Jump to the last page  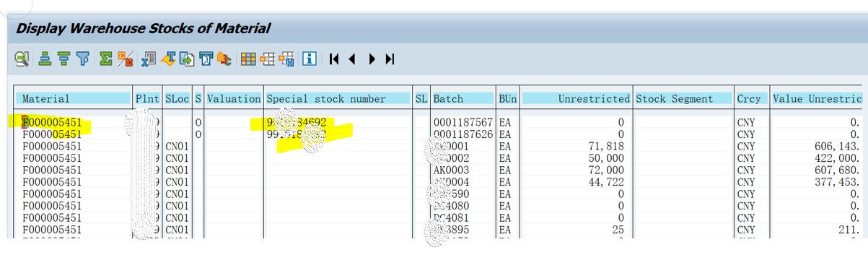(x=390, y=59)
